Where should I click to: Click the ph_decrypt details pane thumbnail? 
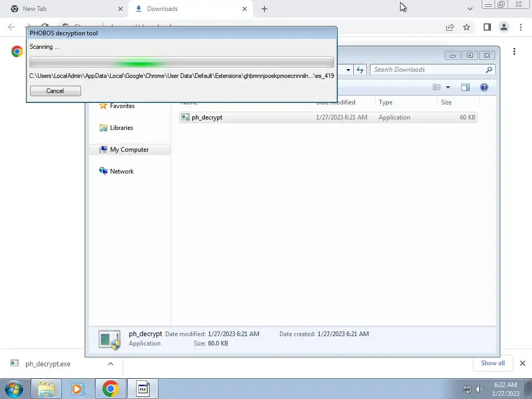[x=109, y=339]
